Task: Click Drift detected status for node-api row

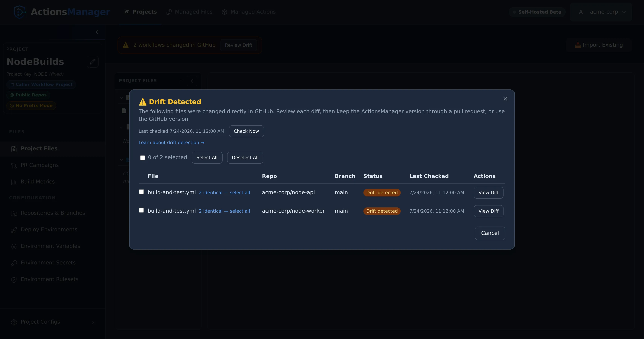Action: [382, 192]
